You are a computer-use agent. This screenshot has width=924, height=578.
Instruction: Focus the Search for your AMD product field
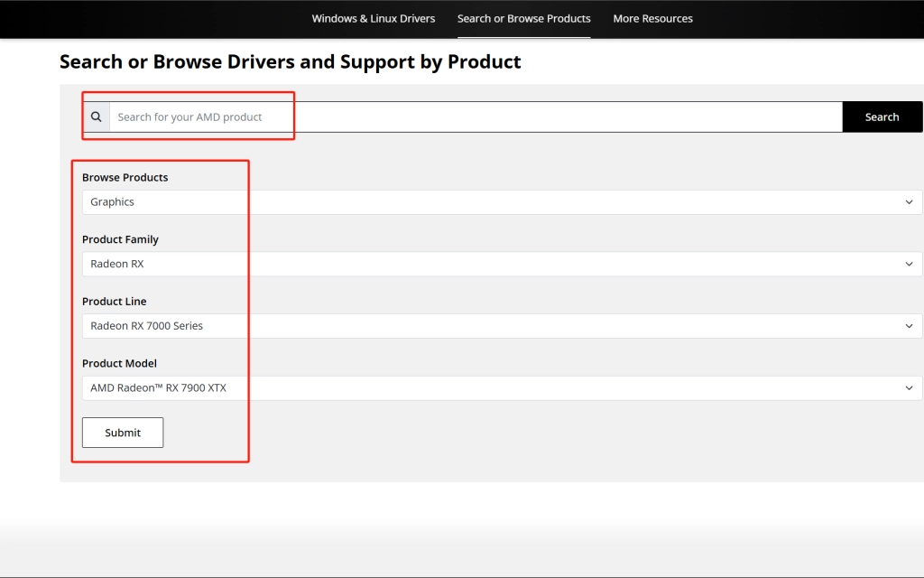pyautogui.click(x=476, y=117)
